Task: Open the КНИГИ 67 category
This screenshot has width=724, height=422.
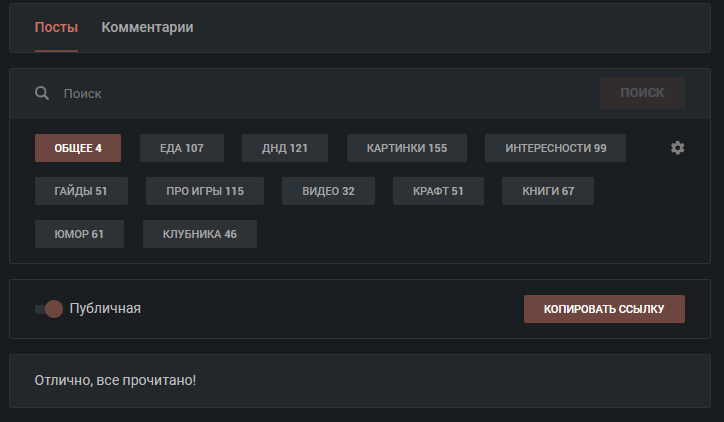Action: [548, 191]
